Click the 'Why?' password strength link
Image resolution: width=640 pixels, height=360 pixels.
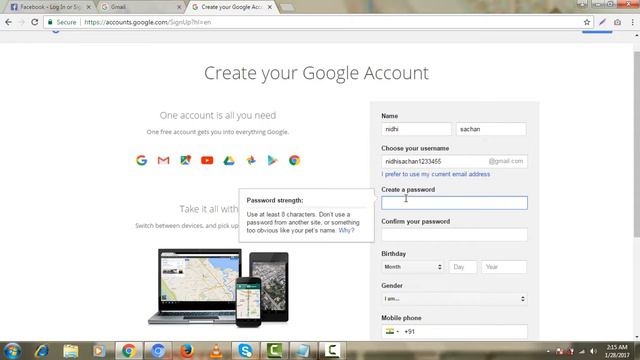coord(346,230)
